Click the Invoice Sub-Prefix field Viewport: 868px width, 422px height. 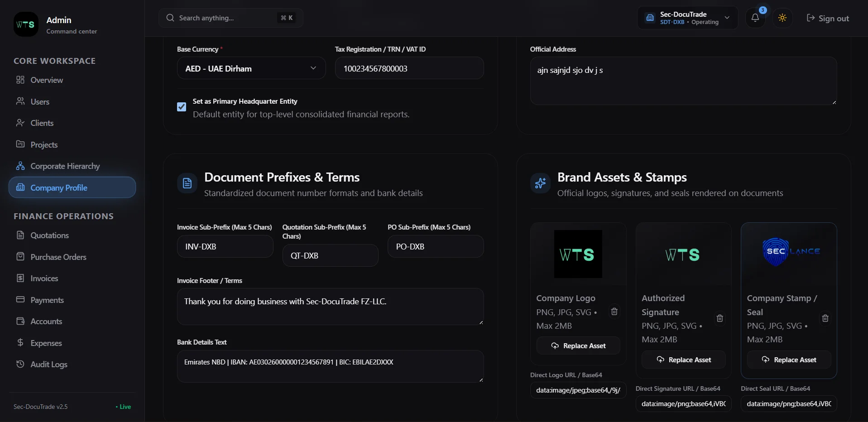225,247
